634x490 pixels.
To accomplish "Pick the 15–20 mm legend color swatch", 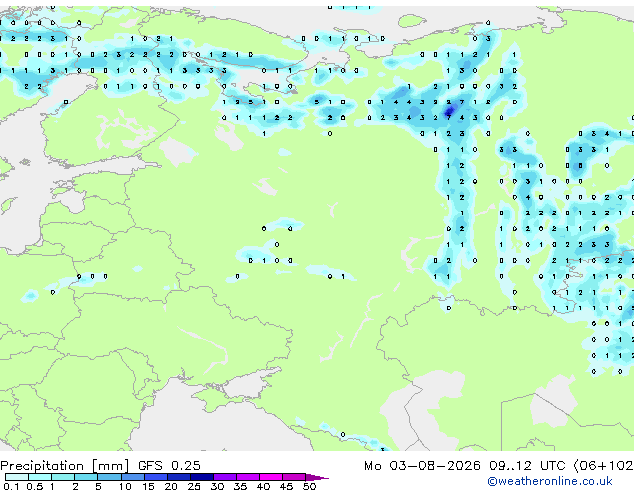I will point(156,477).
